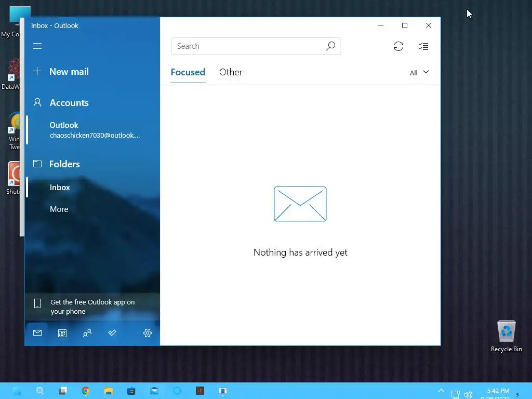Click the magnifier search icon
The image size is (532, 399).
tap(330, 46)
